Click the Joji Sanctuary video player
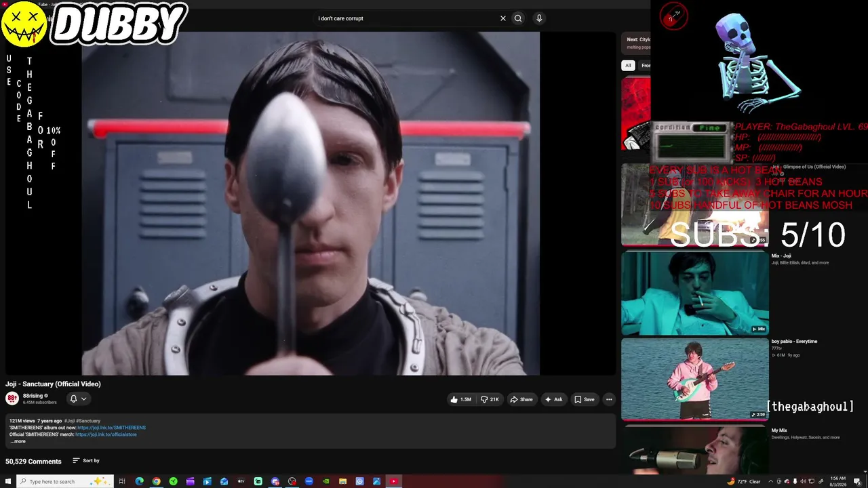 click(311, 203)
